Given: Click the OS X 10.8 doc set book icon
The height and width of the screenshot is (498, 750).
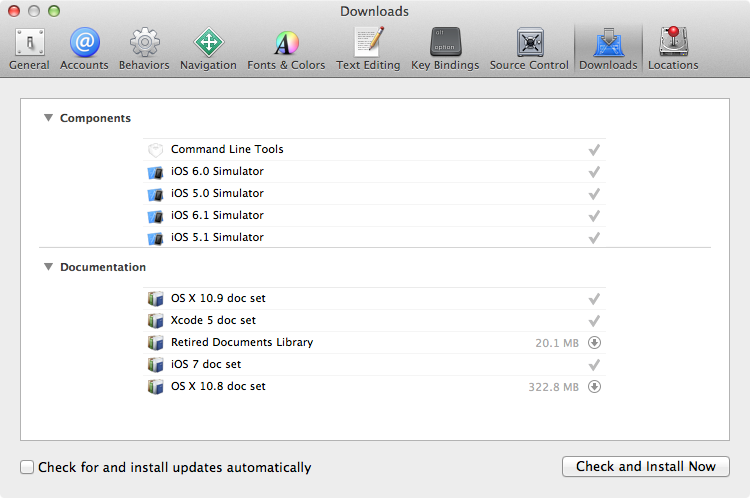Looking at the screenshot, I should click(155, 387).
